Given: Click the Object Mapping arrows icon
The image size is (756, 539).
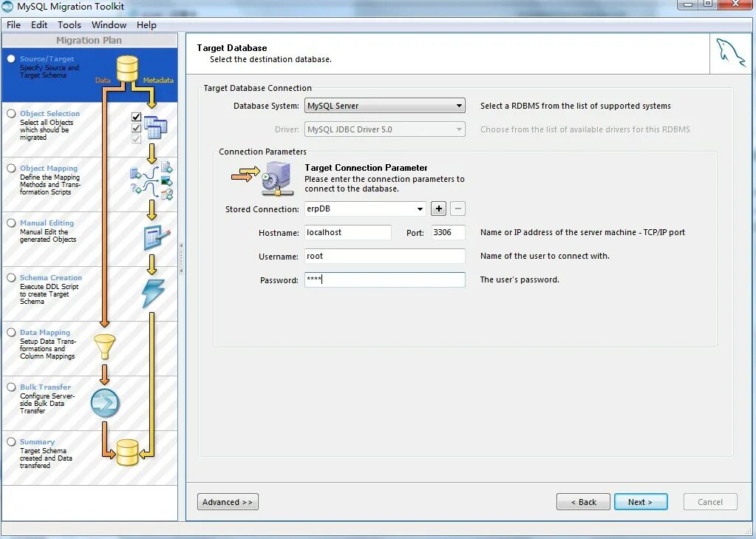Looking at the screenshot, I should click(151, 181).
